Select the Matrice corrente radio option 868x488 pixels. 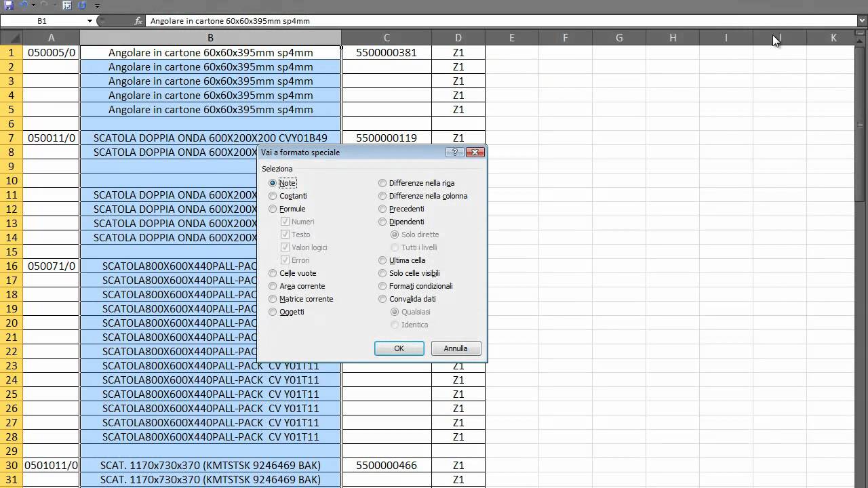(273, 299)
